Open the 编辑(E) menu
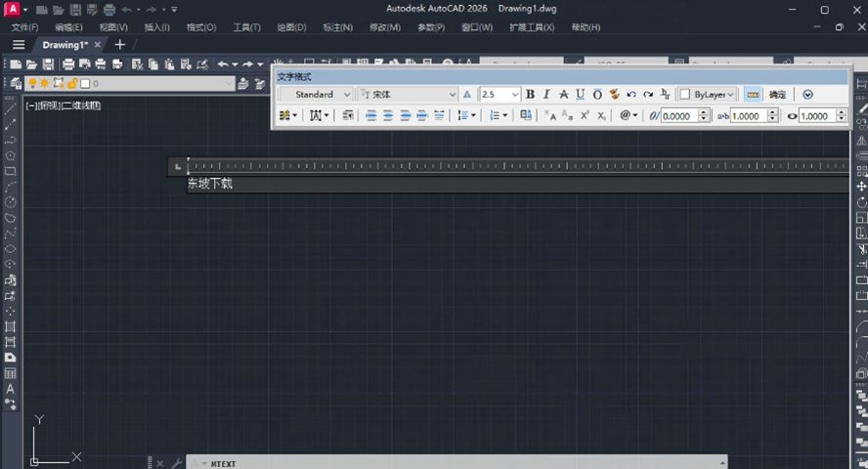The width and height of the screenshot is (868, 469). (x=68, y=27)
